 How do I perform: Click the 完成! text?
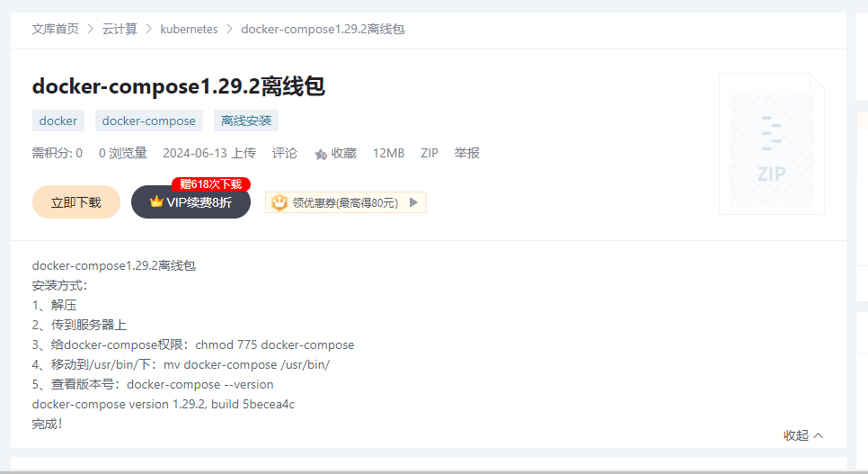(47, 425)
